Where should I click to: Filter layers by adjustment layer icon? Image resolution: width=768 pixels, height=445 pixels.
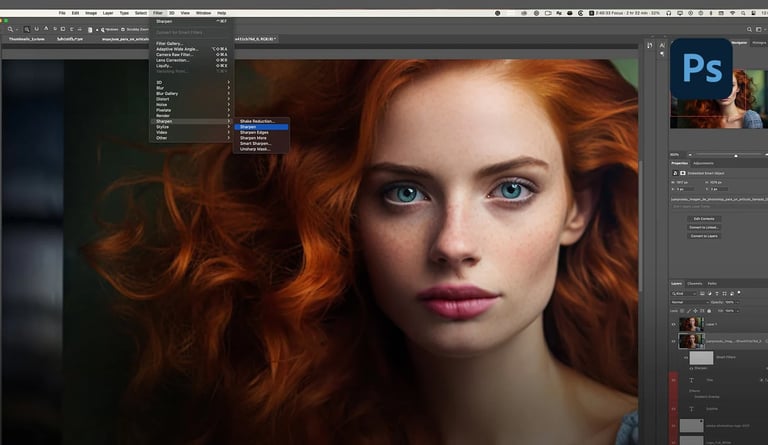pyautogui.click(x=709, y=293)
